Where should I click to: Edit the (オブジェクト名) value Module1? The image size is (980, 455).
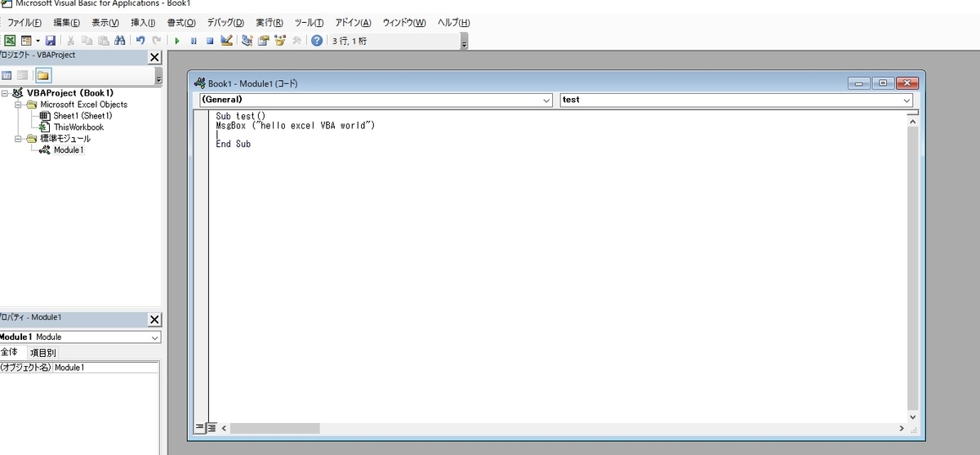pos(105,368)
